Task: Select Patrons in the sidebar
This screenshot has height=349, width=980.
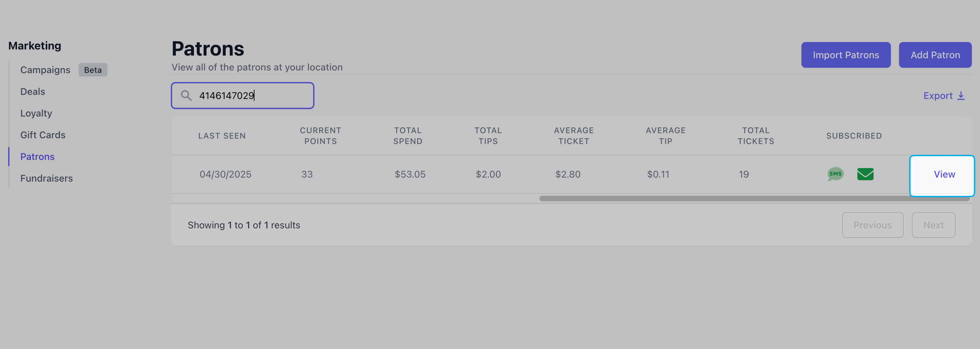Action: pyautogui.click(x=37, y=157)
